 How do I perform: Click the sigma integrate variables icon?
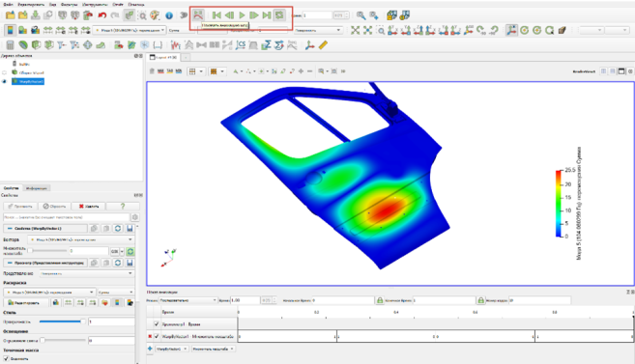(266, 45)
